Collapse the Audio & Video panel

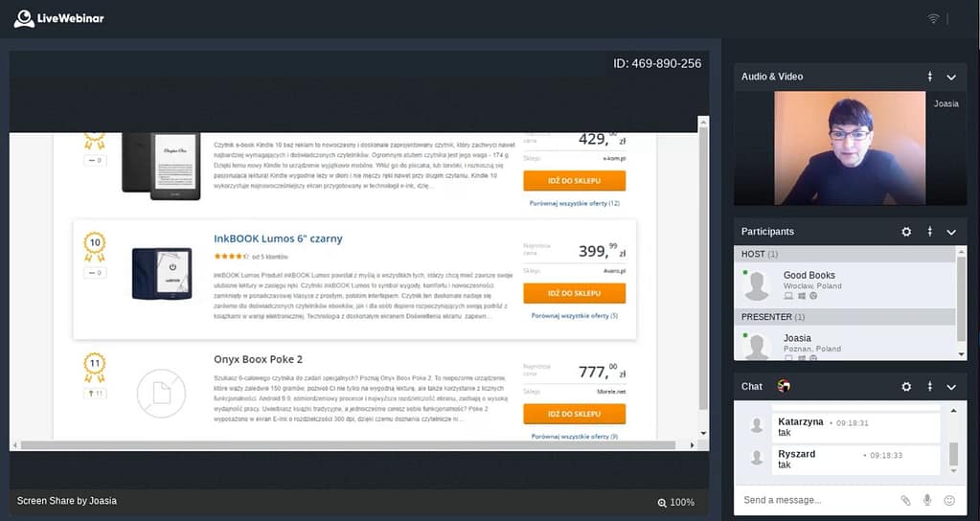(951, 77)
